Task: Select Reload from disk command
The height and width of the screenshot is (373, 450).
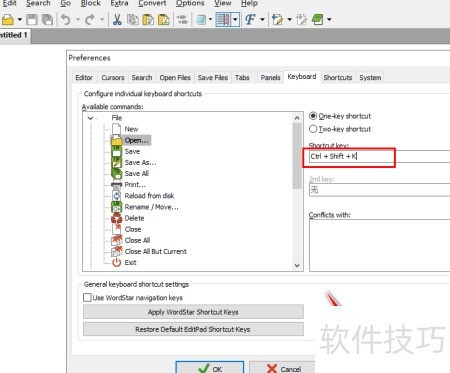Action: 149,196
